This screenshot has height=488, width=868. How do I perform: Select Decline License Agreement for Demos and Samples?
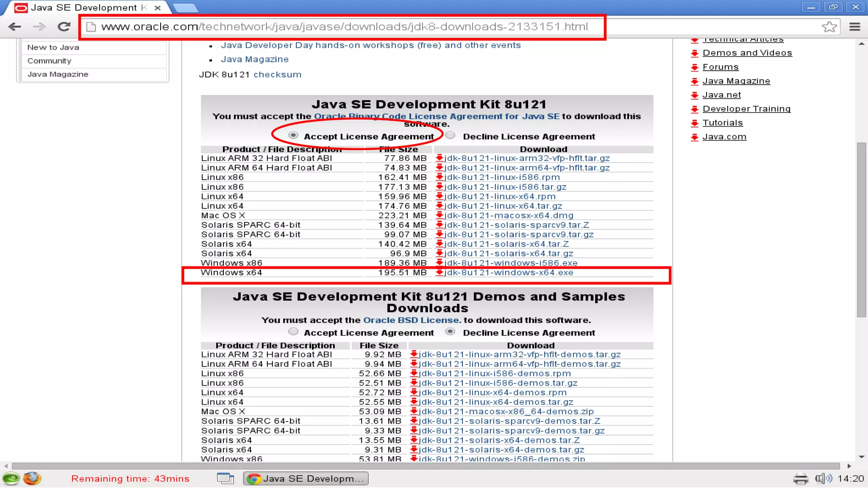pos(450,332)
